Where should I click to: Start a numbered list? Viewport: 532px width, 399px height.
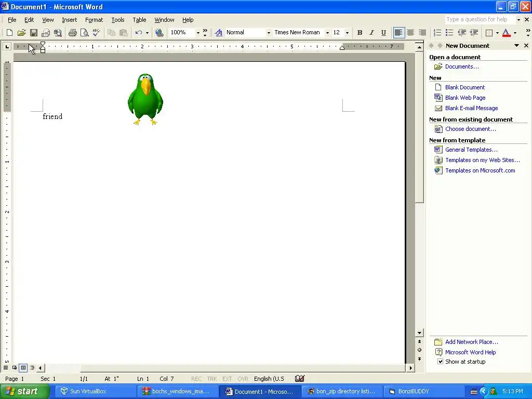[437, 33]
